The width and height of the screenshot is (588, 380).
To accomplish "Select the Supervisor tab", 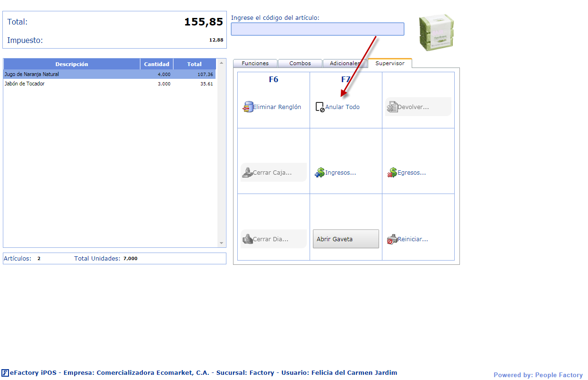I will point(390,63).
